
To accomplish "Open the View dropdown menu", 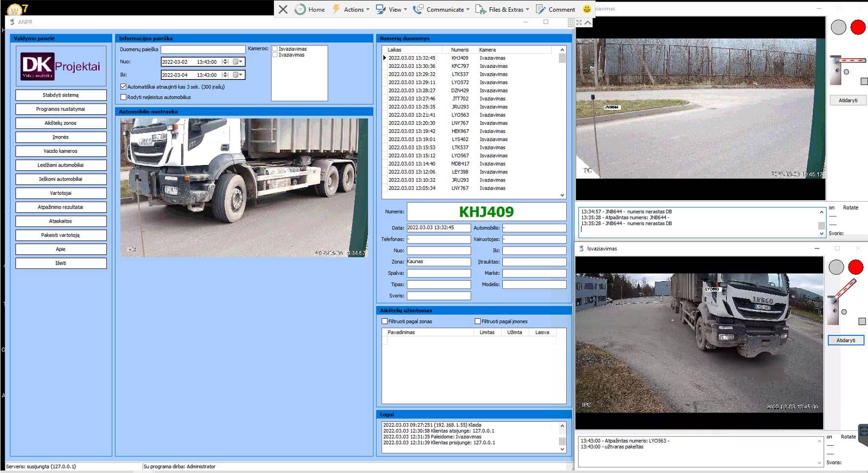I will (x=392, y=9).
